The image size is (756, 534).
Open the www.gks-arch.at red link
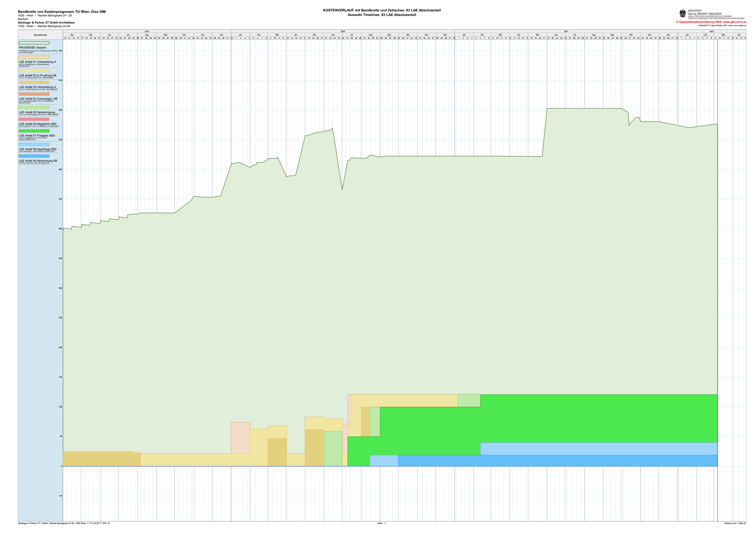(x=734, y=22)
